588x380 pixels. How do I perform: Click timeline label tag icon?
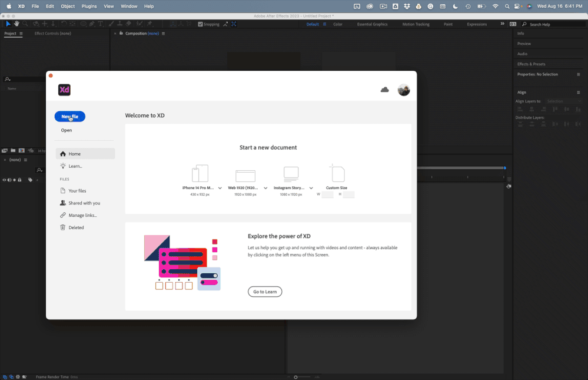30,180
